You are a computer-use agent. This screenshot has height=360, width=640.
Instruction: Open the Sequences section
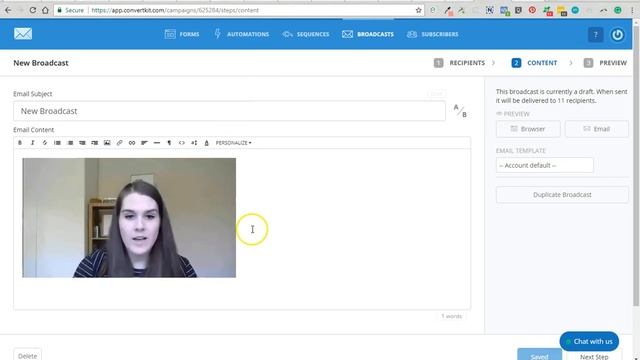[306, 34]
